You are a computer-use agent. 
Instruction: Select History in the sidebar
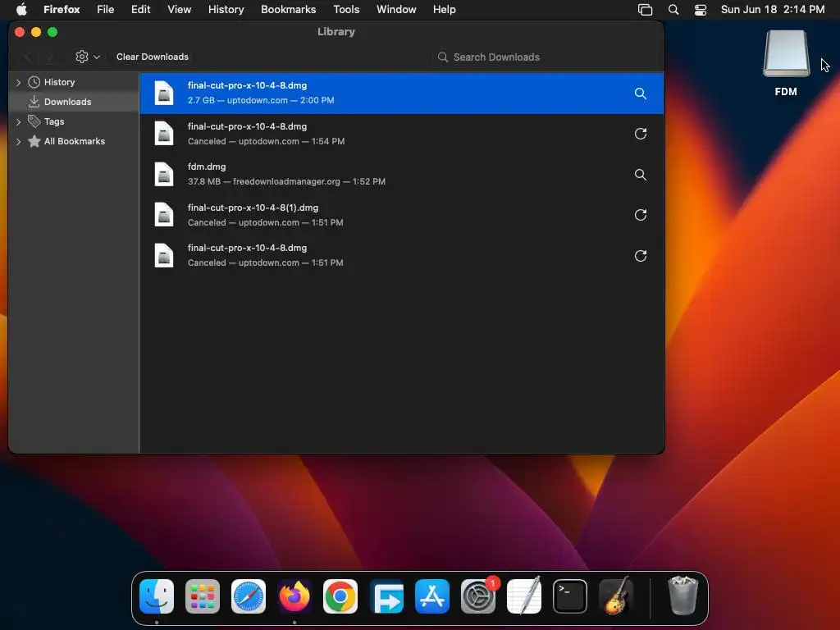(59, 82)
